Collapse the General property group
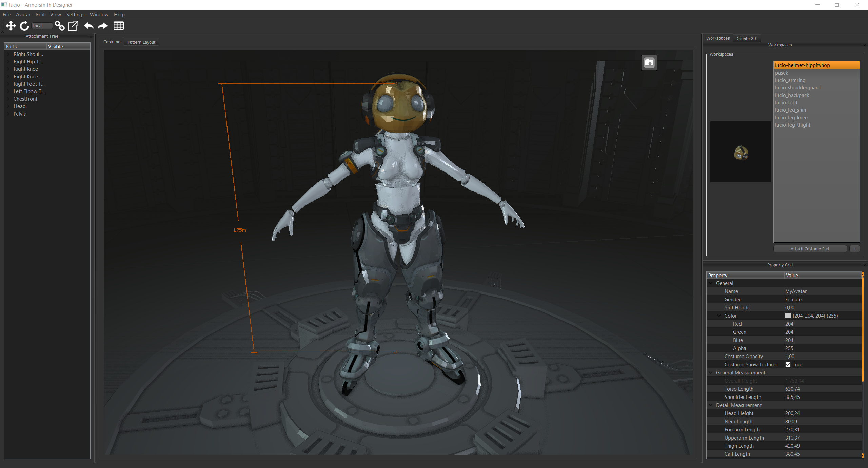 711,283
